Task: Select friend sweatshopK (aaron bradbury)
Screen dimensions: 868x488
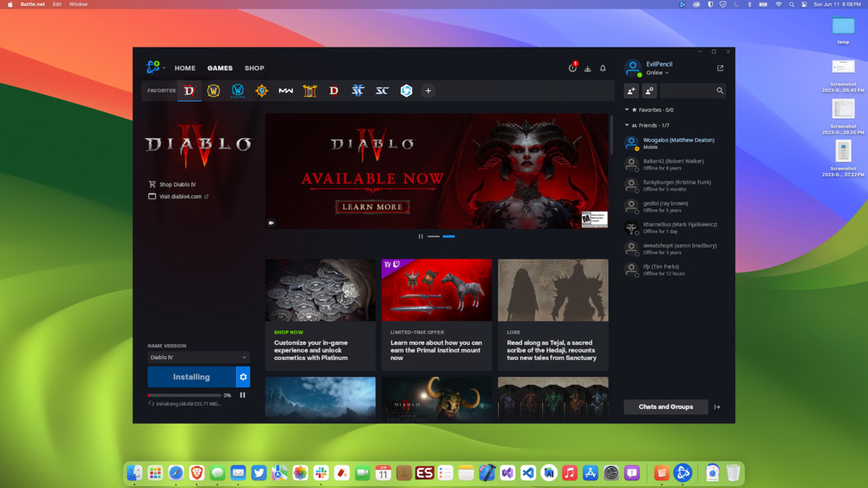Action: pos(675,249)
